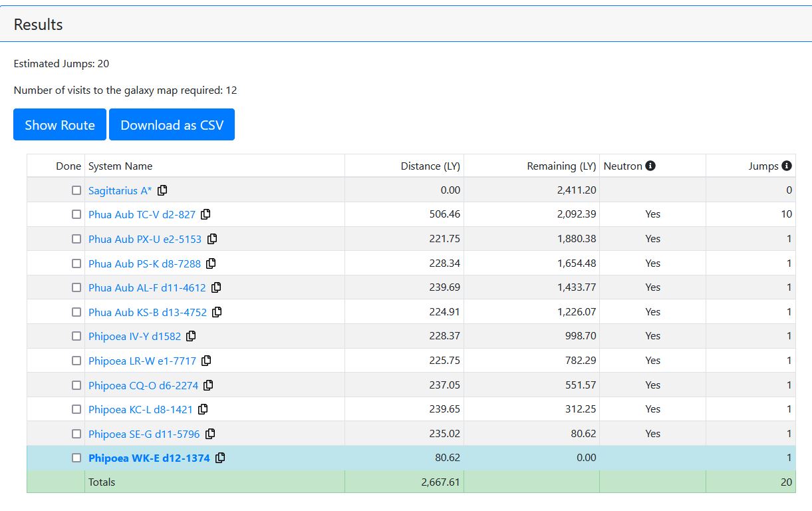Download the route as CSV
Image resolution: width=812 pixels, height=511 pixels.
tap(172, 125)
